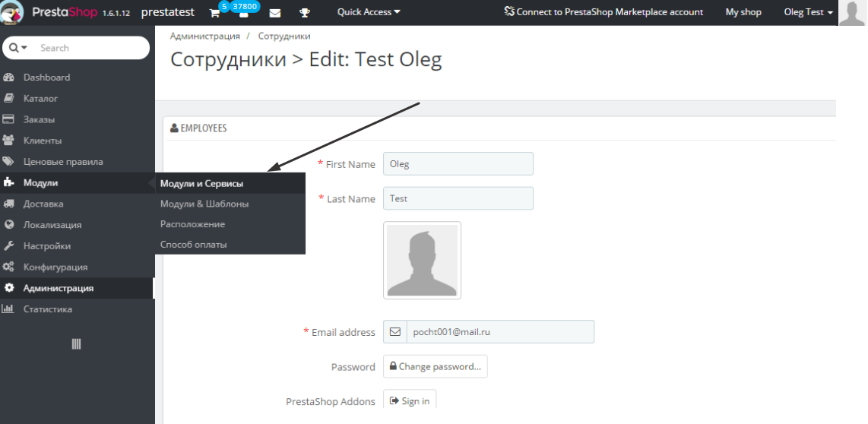Click the envelope icon beside email field

coord(394,331)
